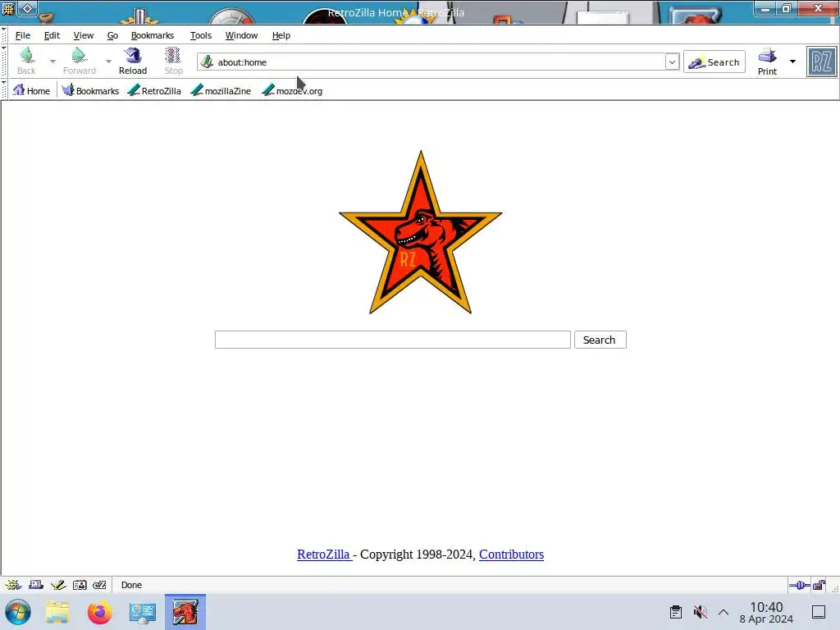Click the Done status bar text

tap(131, 585)
